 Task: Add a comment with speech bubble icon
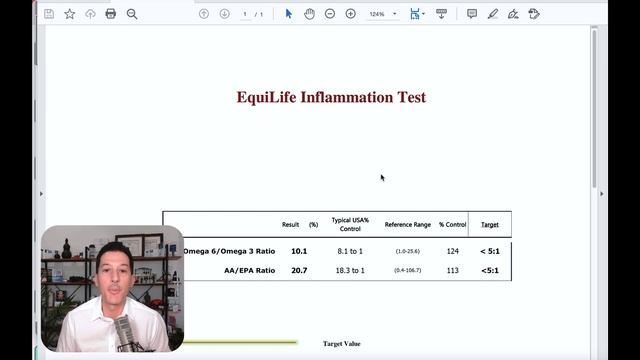[472, 14]
